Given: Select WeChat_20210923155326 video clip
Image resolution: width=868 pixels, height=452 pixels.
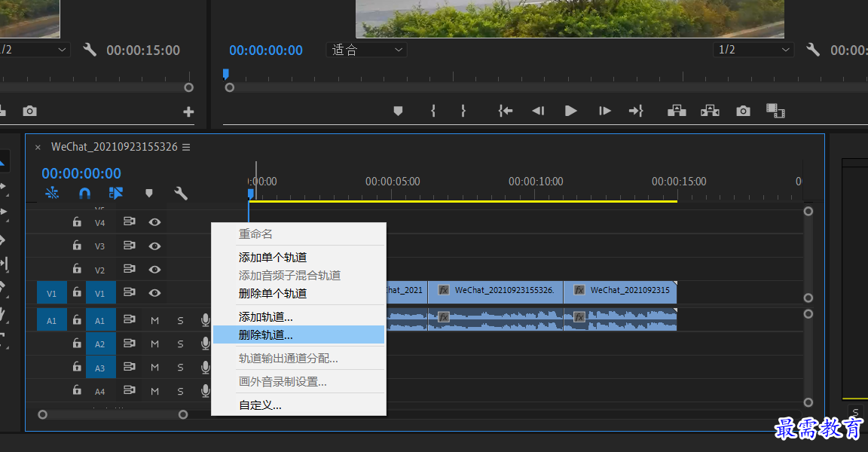Looking at the screenshot, I should [496, 292].
